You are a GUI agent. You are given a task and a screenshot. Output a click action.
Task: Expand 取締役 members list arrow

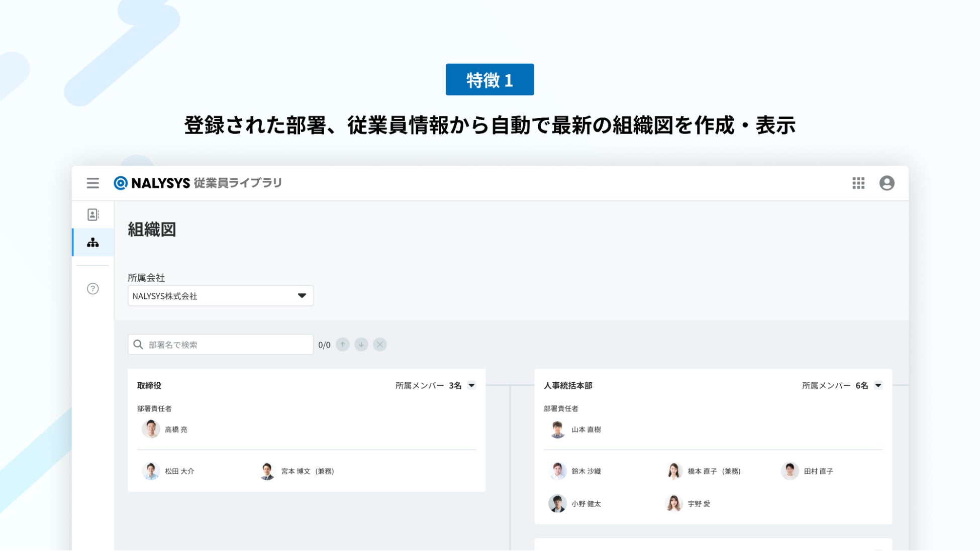click(471, 386)
